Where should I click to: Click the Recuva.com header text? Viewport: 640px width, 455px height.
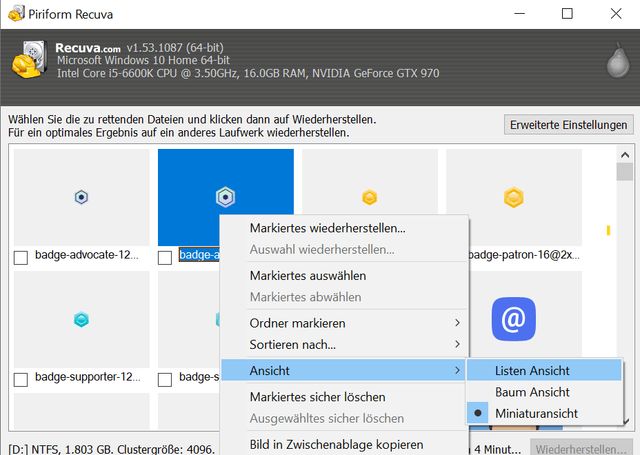(x=88, y=48)
